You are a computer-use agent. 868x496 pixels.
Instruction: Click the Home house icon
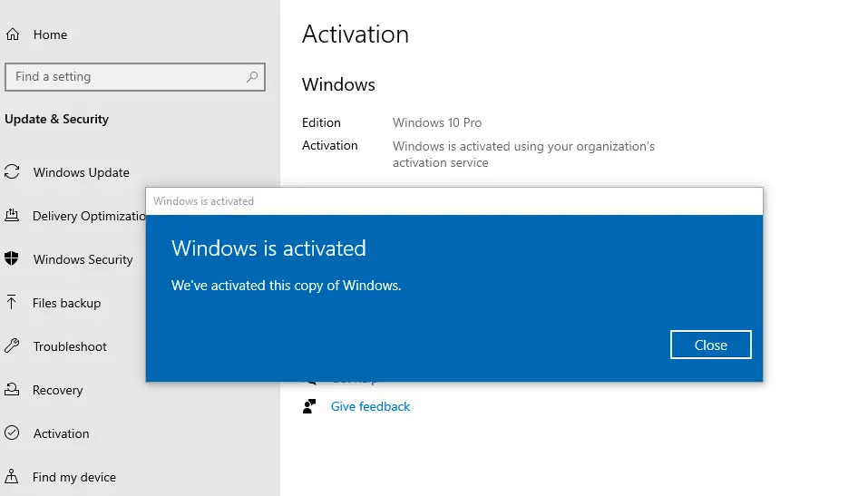(x=13, y=34)
